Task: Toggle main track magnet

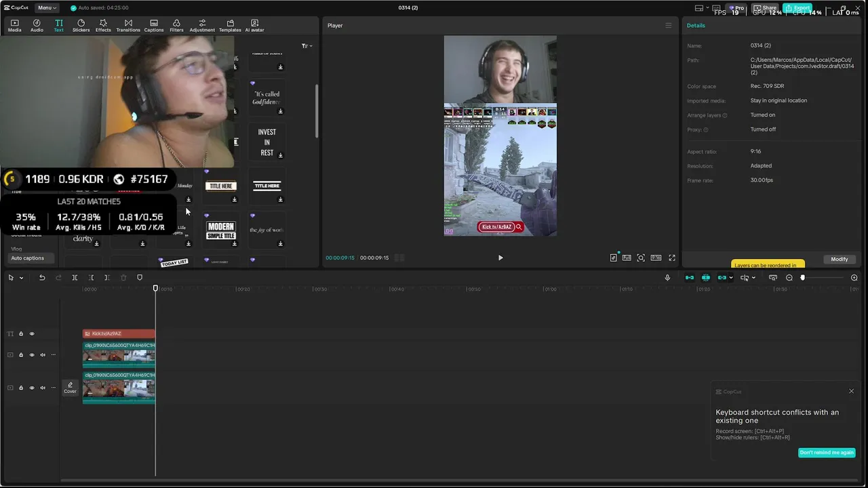Action: [690, 278]
